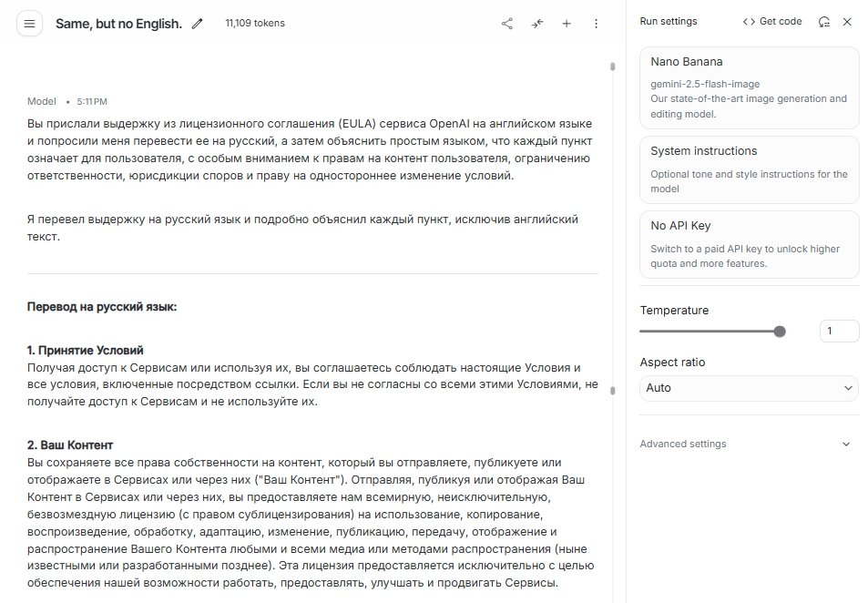Screen dimensions: 868x603
Task: Click the pencil icon to edit the title
Action: point(198,24)
